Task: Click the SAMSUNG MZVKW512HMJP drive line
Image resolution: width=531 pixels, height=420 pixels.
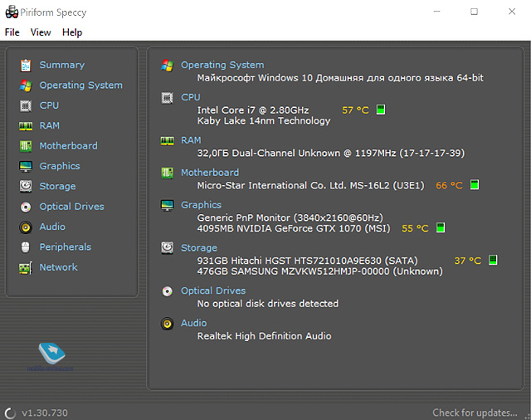Action: click(320, 271)
